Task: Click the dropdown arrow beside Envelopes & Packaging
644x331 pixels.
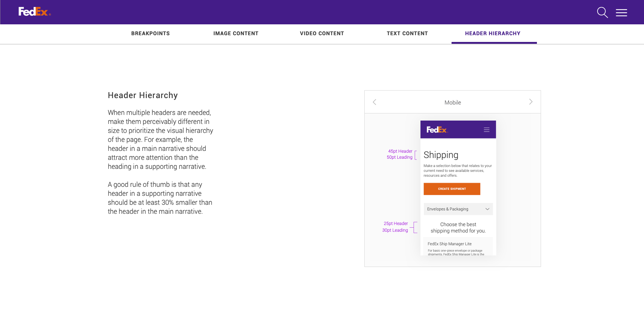Action: click(x=487, y=209)
